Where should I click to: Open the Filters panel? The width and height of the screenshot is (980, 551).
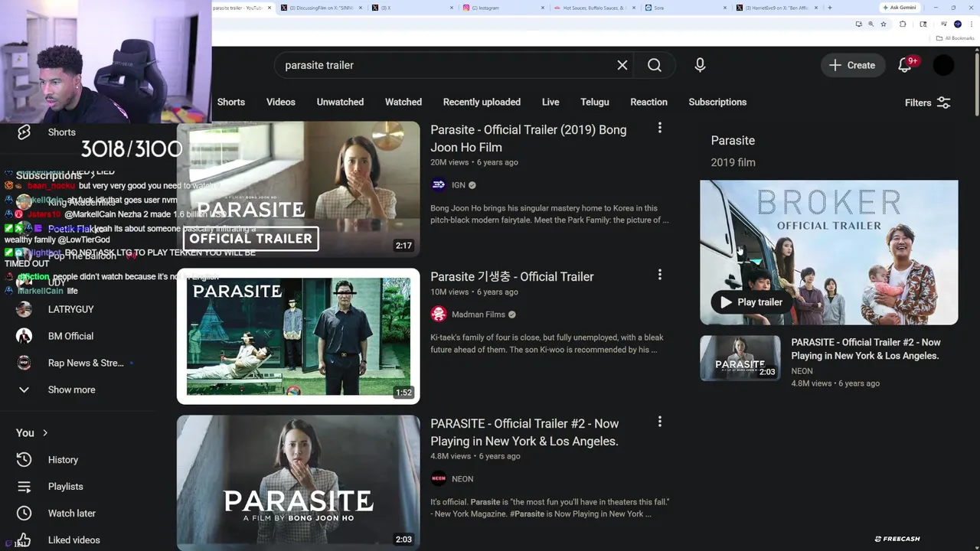[927, 103]
